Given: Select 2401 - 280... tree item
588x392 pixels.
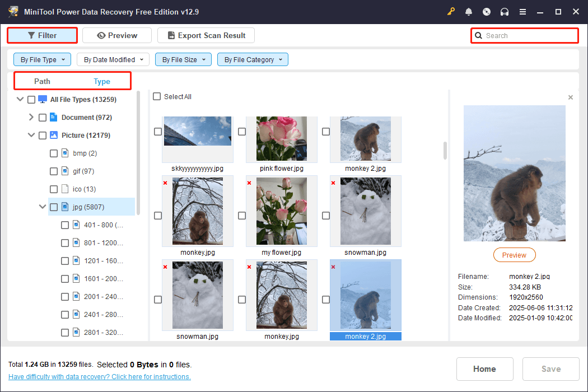Looking at the screenshot, I should point(103,315).
